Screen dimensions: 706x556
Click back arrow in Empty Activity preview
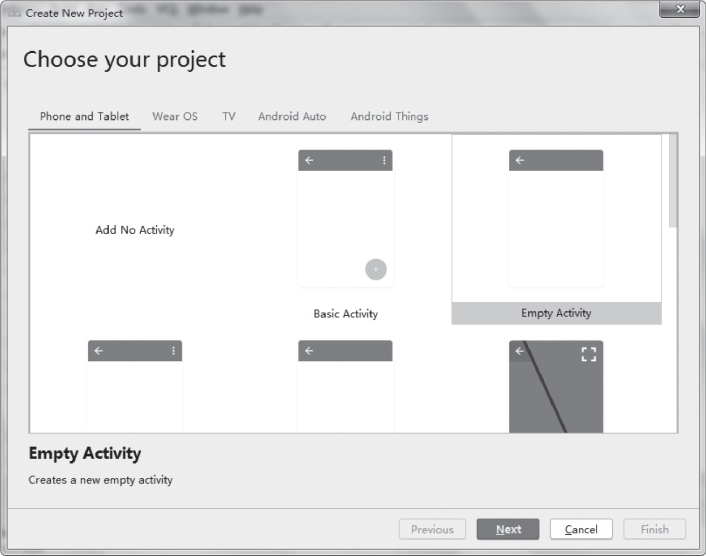tap(520, 160)
